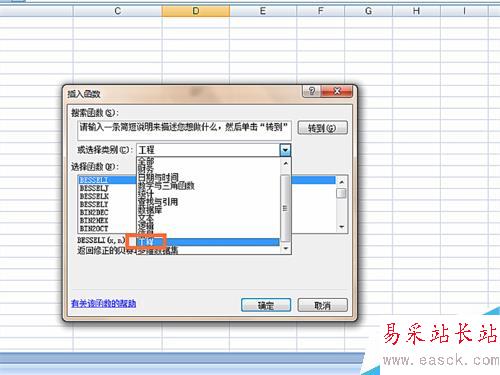Viewport: 500px width, 375px height.
Task: Confirm with the 确定 button
Action: pyautogui.click(x=266, y=305)
